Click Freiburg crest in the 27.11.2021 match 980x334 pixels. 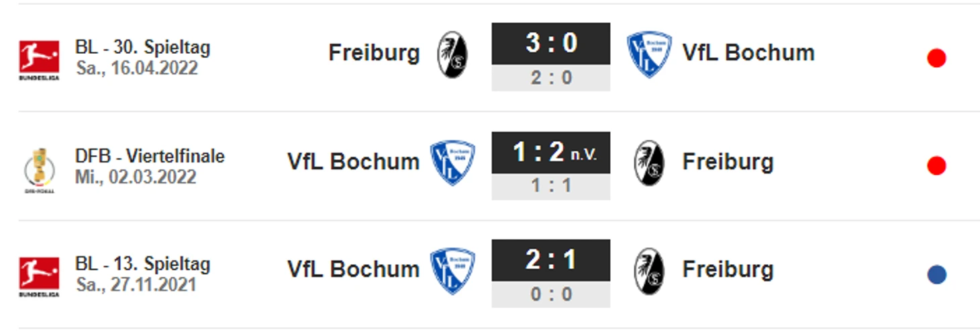click(x=650, y=271)
